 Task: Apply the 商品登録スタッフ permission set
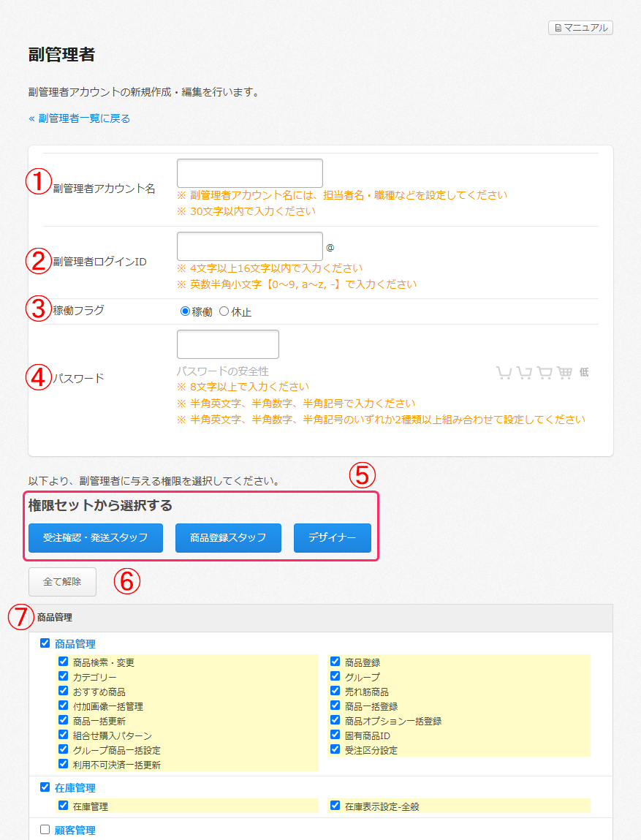click(x=228, y=538)
